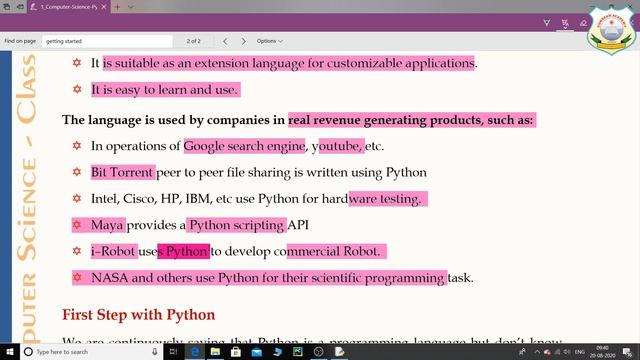The image size is (640, 360).
Task: Go to previous find result
Action: 225,41
